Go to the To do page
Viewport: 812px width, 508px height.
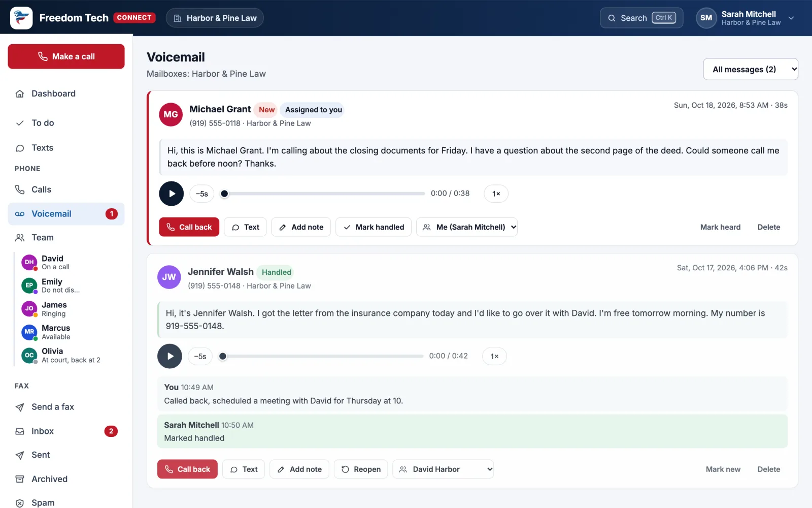click(66, 123)
